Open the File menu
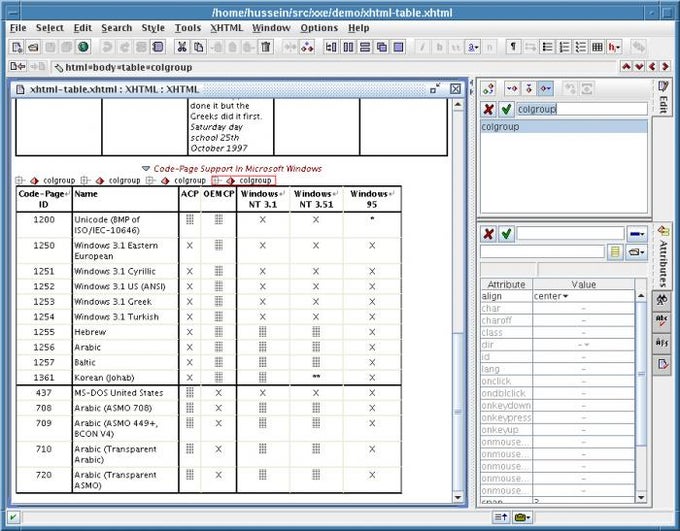 18,28
